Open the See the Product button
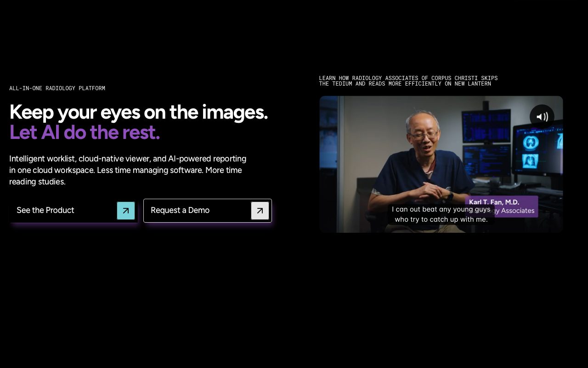This screenshot has width=588, height=368. 73,211
